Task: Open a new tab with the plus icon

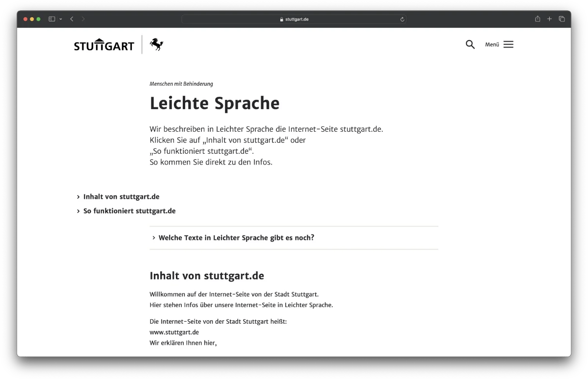Action: click(x=549, y=19)
